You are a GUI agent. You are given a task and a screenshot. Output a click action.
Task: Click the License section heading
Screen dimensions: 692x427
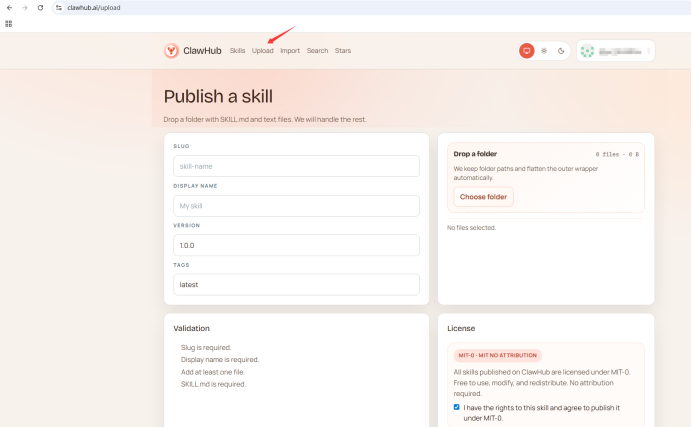click(461, 328)
